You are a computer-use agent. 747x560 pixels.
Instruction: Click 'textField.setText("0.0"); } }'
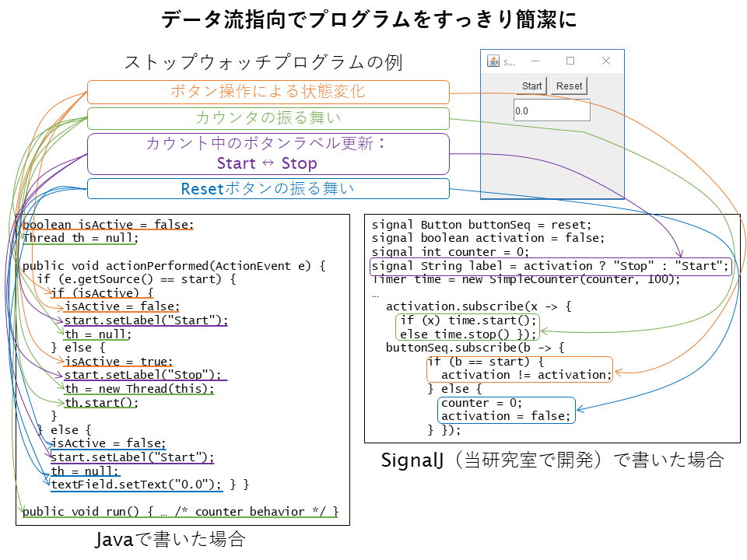pyautogui.click(x=149, y=485)
